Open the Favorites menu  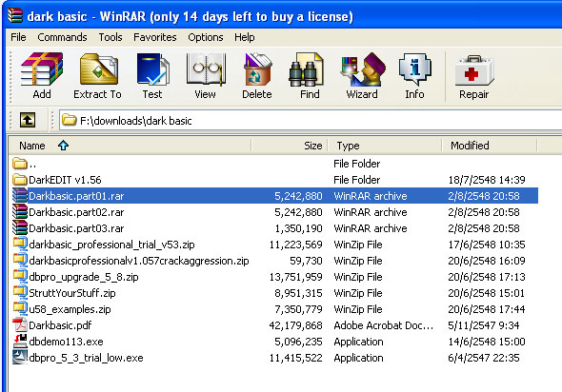point(155,37)
